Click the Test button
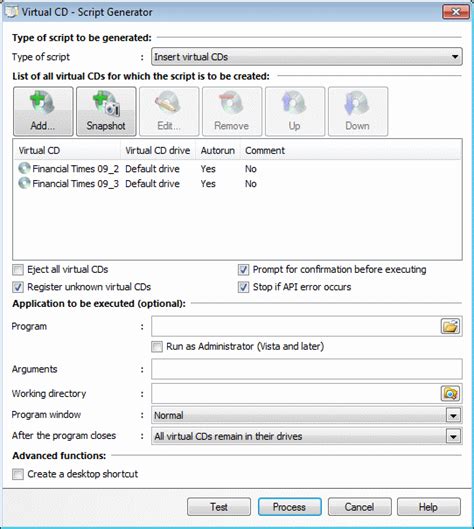Image resolution: width=474 pixels, height=529 pixels. coord(219,507)
